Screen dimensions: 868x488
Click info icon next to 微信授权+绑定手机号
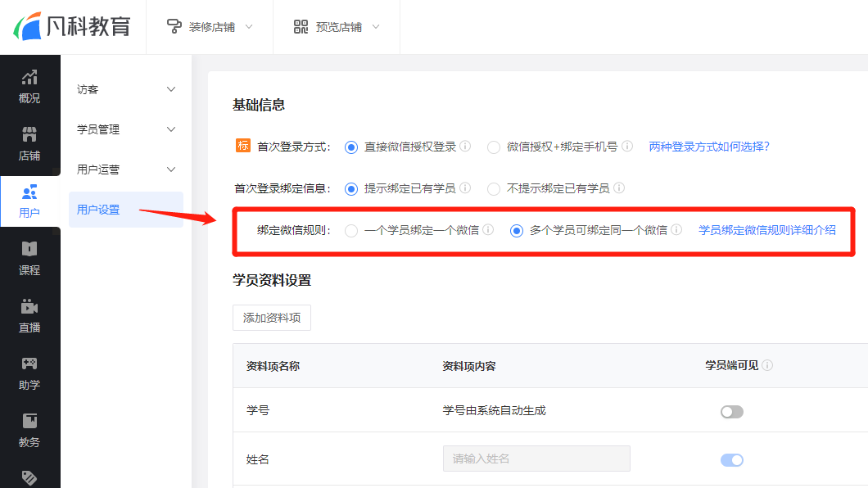point(627,146)
